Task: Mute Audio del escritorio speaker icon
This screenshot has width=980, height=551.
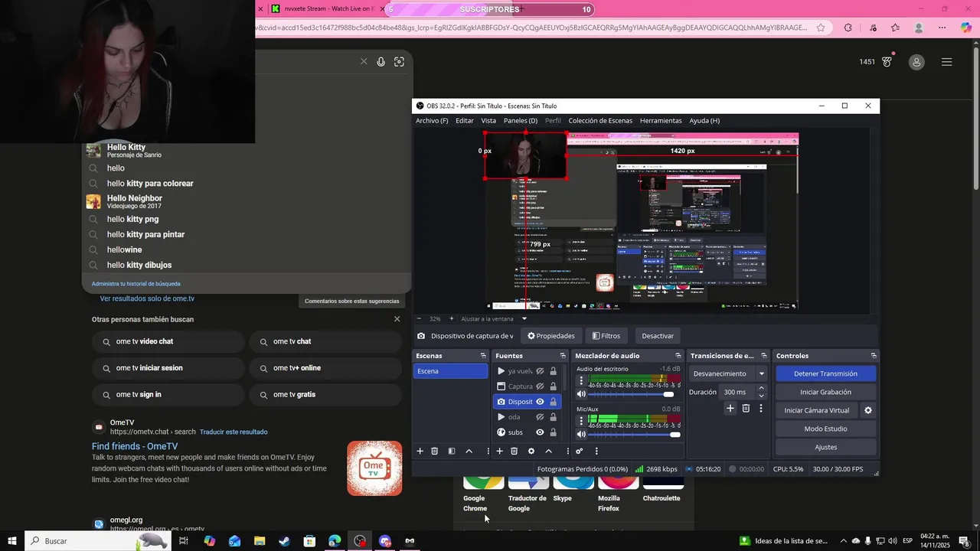Action: pyautogui.click(x=581, y=394)
